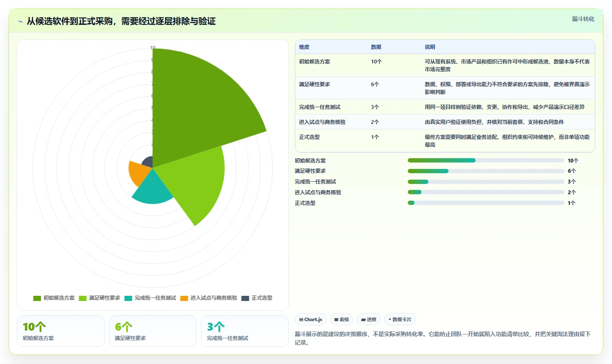Viewport: 612px width, 364px height.
Task: Click the 2个 value in the table
Action: tap(375, 122)
